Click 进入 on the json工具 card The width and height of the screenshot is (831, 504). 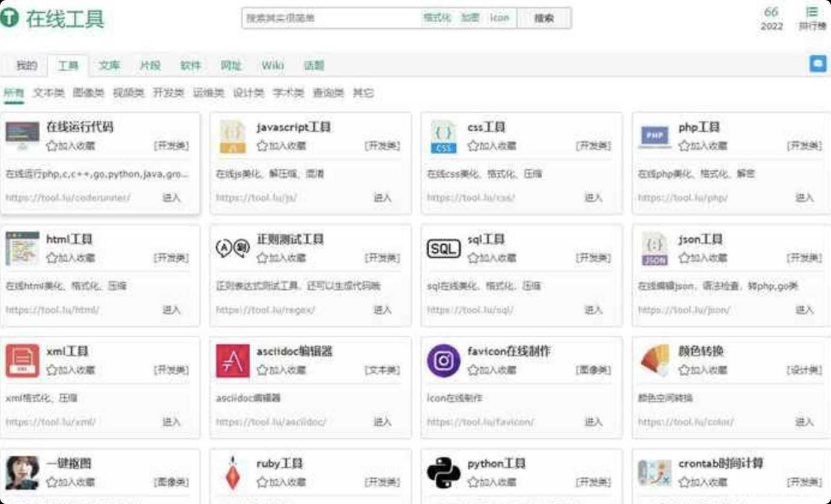(805, 310)
